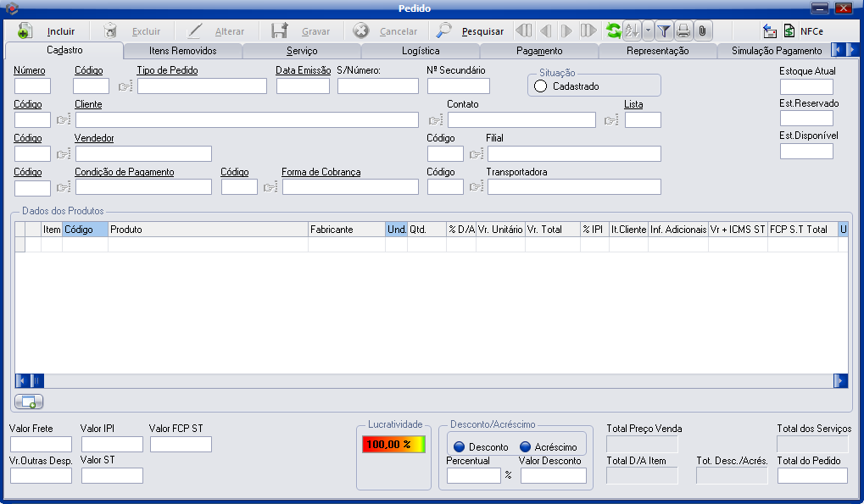Click the Lucratividade 100,00 % color bar
This screenshot has height=504, width=864.
click(x=393, y=444)
